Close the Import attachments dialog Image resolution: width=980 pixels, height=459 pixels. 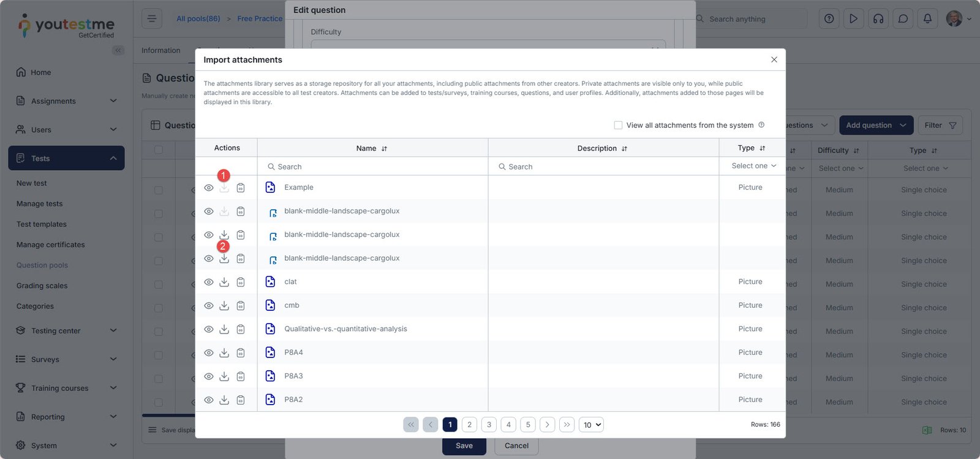(x=774, y=59)
